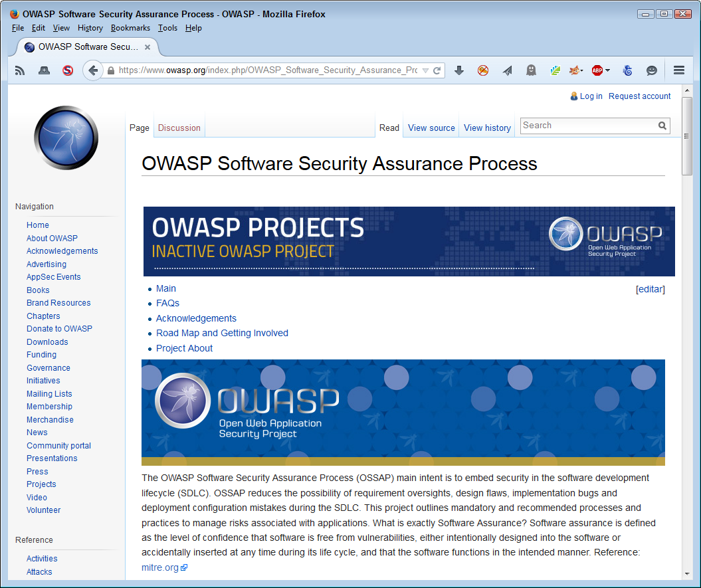Viewport: 701px width, 588px height.
Task: Click the Adblock Plus ABP icon
Action: point(597,70)
